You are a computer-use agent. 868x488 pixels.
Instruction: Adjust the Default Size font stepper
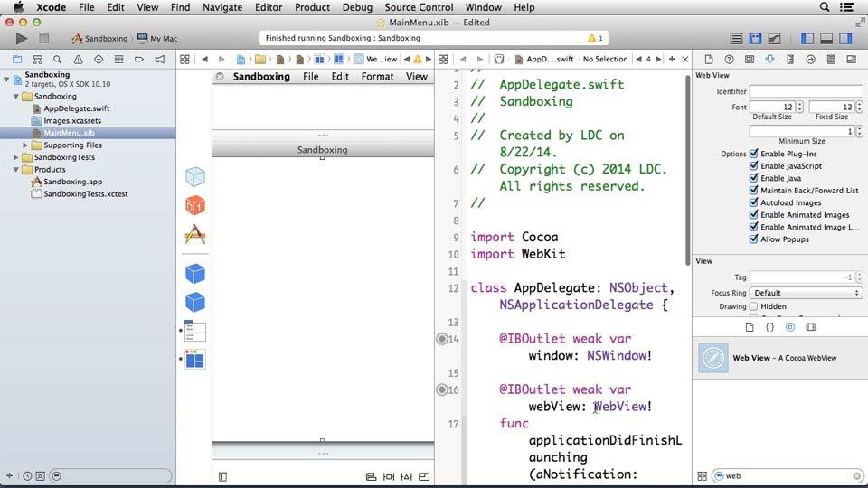799,107
